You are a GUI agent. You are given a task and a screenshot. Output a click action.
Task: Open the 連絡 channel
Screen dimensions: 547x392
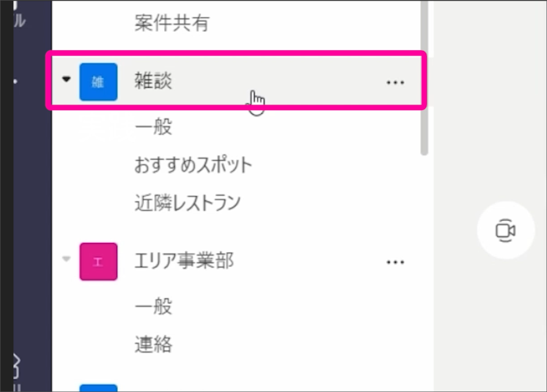pos(153,344)
